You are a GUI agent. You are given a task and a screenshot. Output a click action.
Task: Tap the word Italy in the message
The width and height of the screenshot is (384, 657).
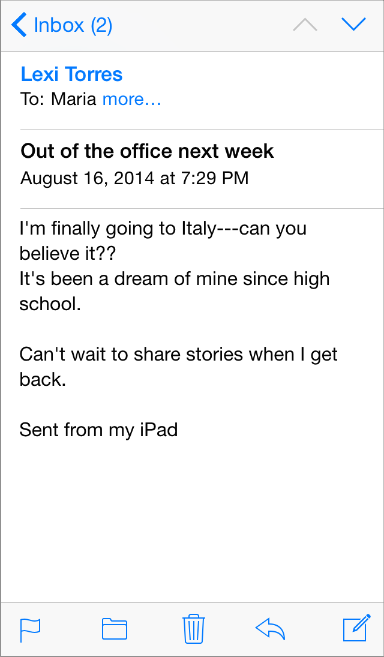[198, 230]
